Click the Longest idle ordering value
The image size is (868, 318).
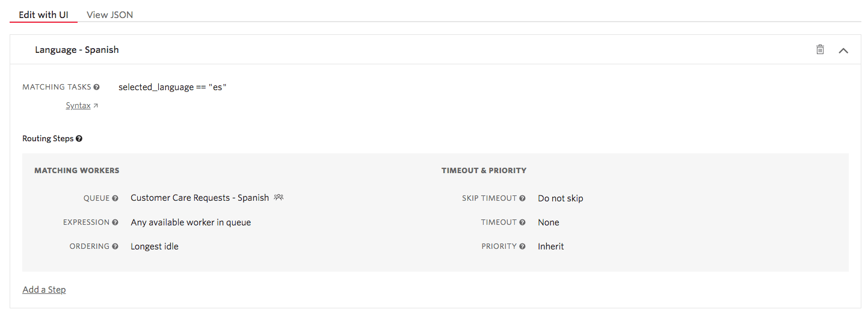(155, 246)
